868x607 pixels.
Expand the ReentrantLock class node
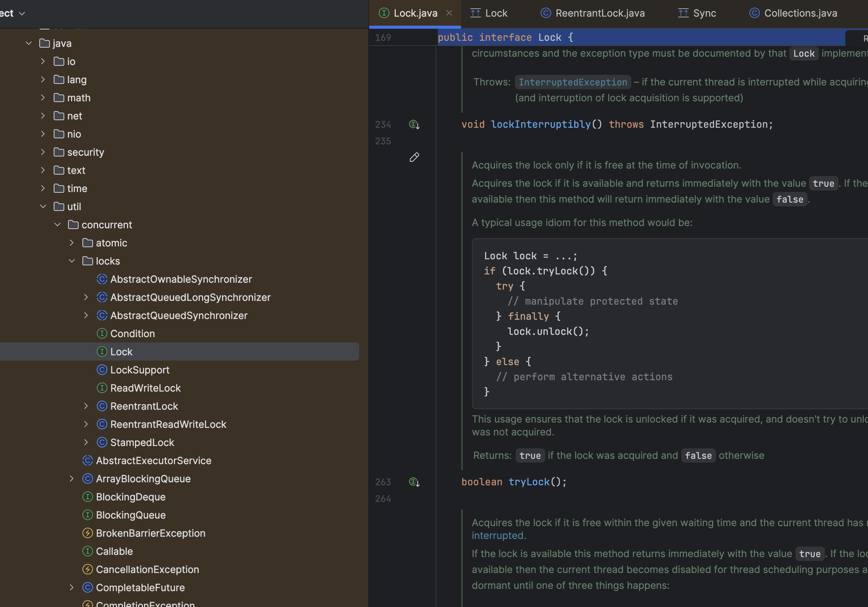86,406
